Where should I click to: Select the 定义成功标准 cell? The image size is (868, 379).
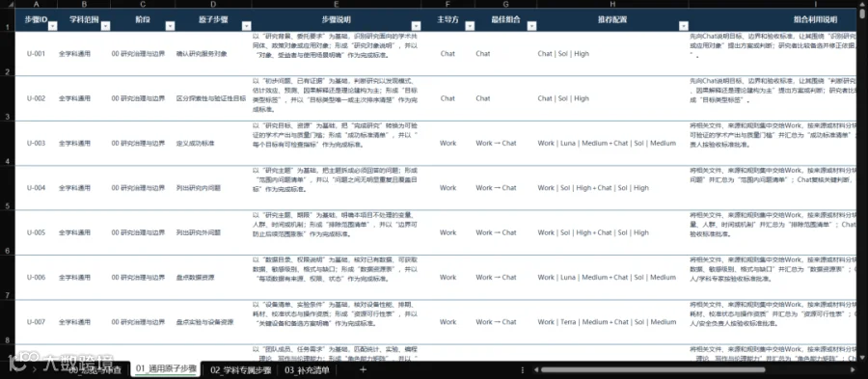pos(213,144)
